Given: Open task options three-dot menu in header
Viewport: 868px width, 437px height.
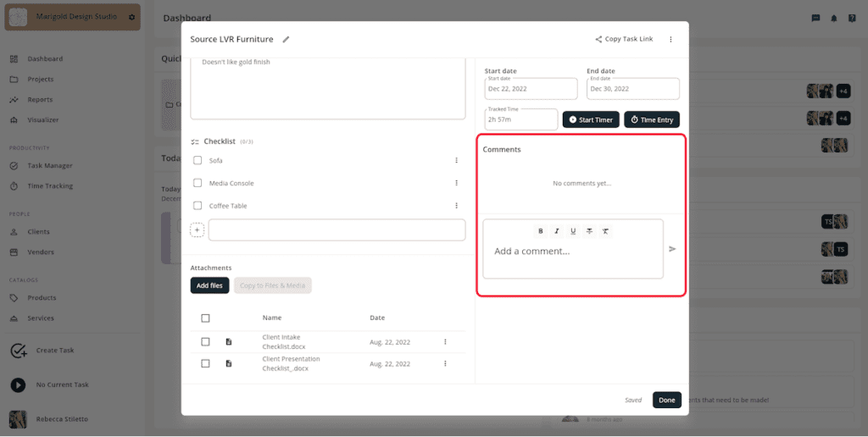Looking at the screenshot, I should pyautogui.click(x=671, y=39).
